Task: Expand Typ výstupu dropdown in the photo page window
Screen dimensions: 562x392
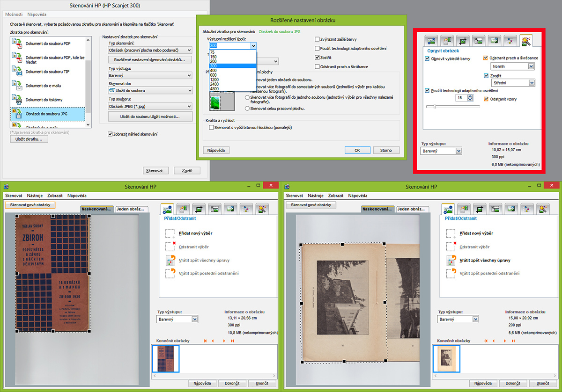Action: click(458, 319)
